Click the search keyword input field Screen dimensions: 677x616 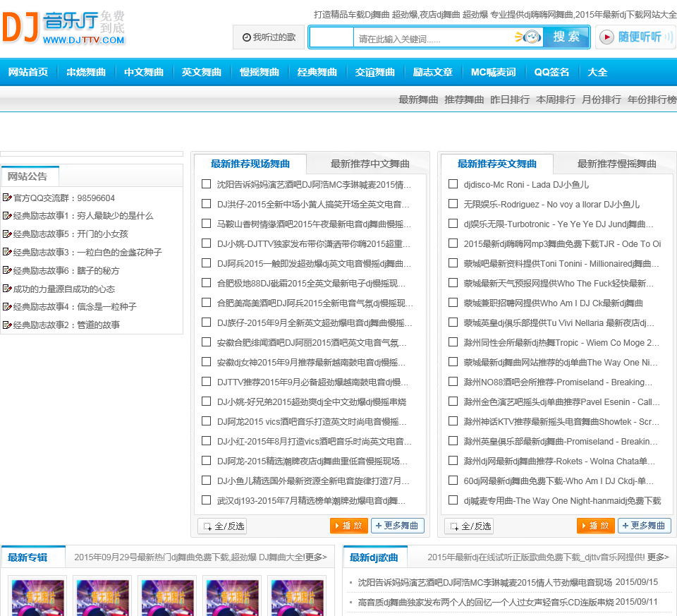tap(433, 38)
